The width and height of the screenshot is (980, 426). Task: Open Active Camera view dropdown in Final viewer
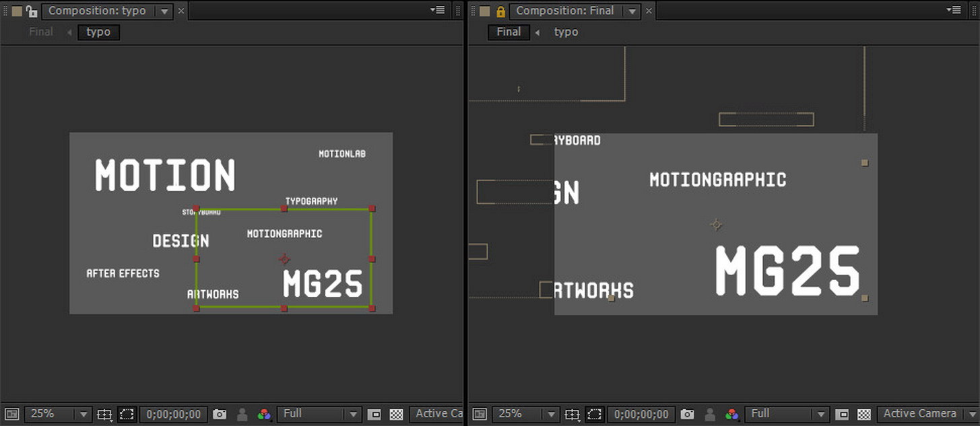pyautogui.click(x=927, y=414)
